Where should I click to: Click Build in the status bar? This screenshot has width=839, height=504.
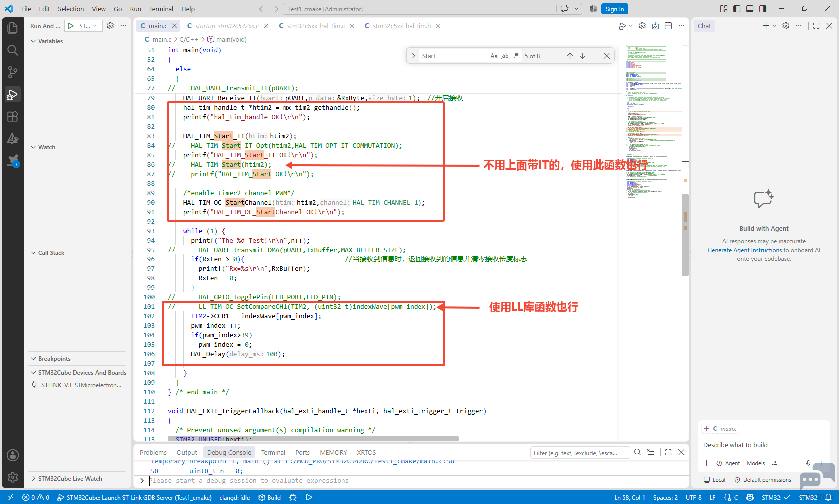(270, 497)
